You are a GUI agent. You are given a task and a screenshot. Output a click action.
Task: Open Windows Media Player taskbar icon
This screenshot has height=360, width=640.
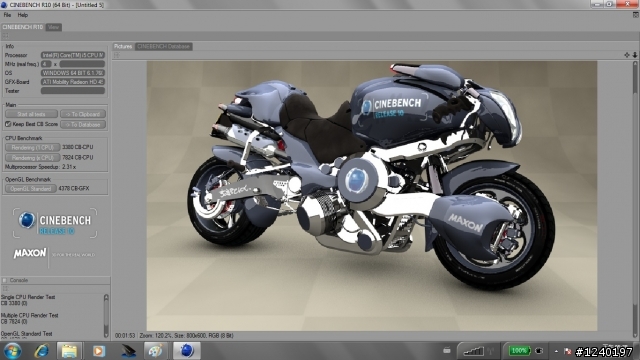pyautogui.click(x=99, y=351)
